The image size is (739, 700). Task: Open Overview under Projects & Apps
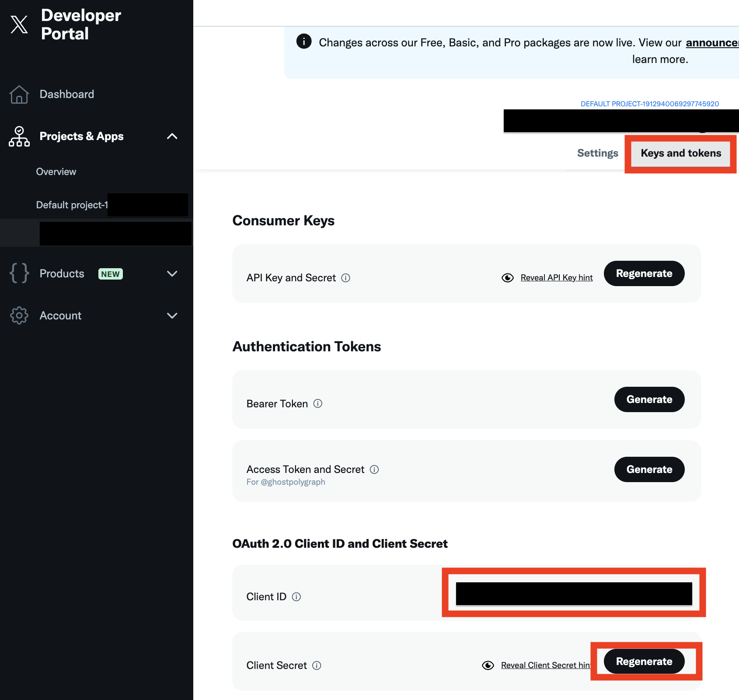click(56, 171)
